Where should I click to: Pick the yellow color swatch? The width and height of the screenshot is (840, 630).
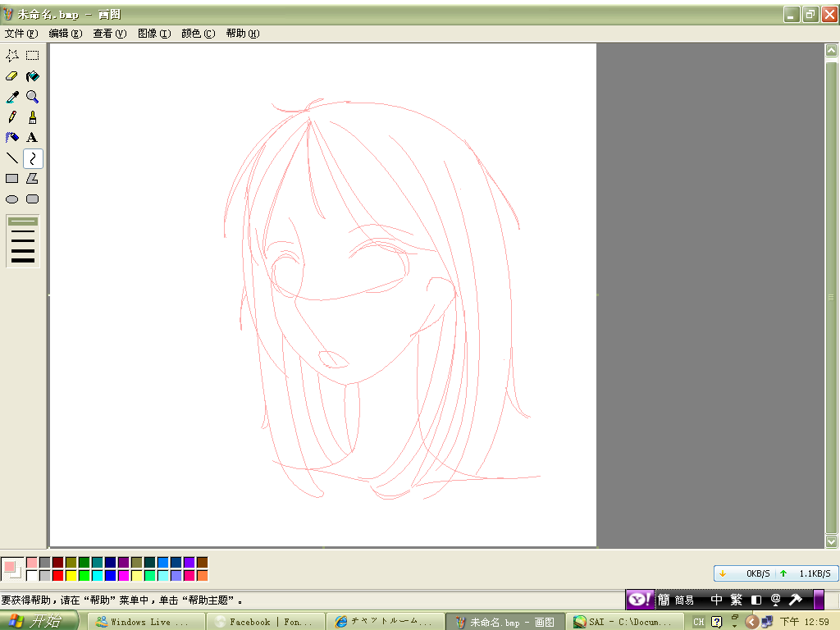(x=71, y=575)
